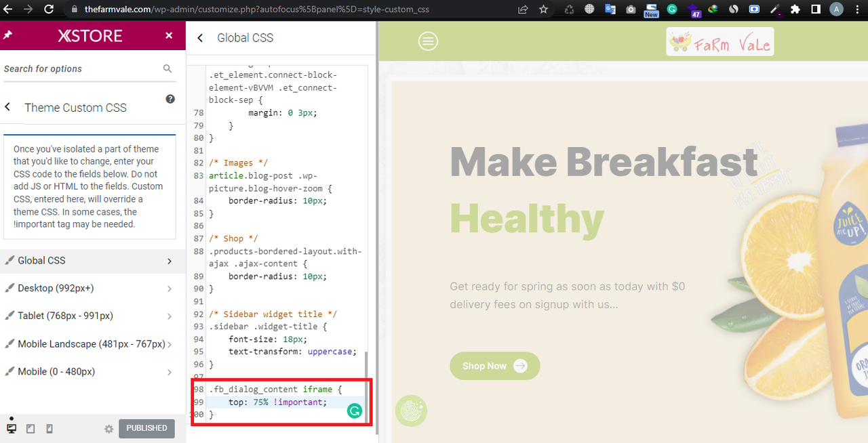Click the Shop Now button in preview

(495, 366)
